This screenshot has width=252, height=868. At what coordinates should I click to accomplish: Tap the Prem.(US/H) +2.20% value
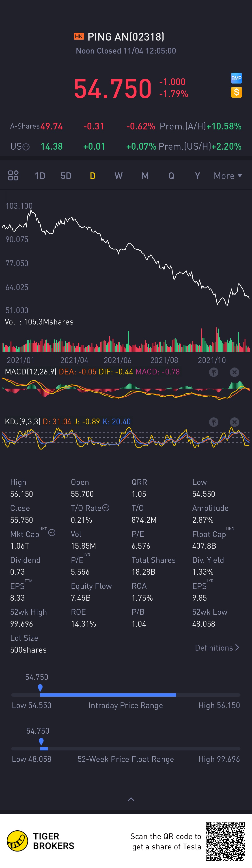pos(227,146)
